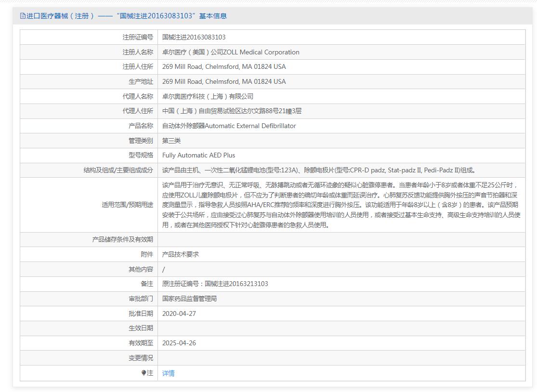
Task: Click the 产品储存条件及有效期 row label
Action: pyautogui.click(x=123, y=239)
